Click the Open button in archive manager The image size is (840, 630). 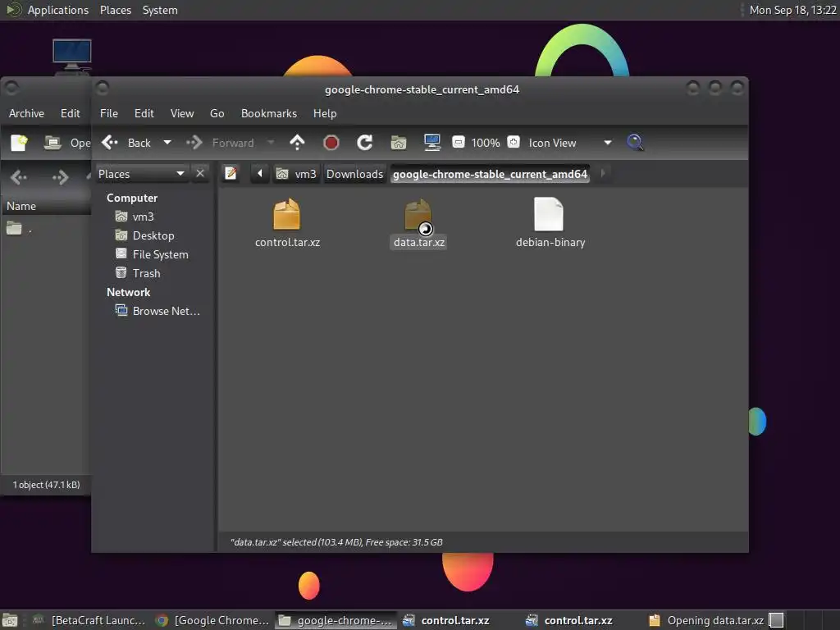66,143
